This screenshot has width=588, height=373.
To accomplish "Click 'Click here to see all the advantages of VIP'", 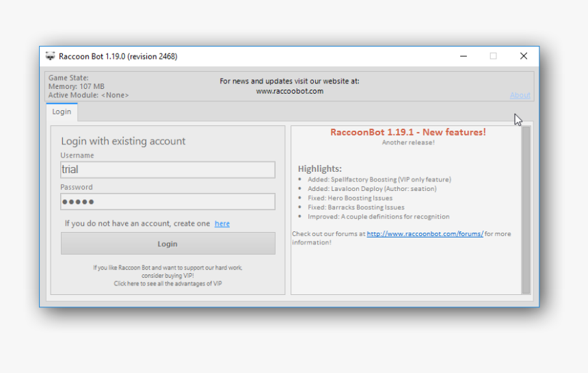I will pyautogui.click(x=168, y=284).
